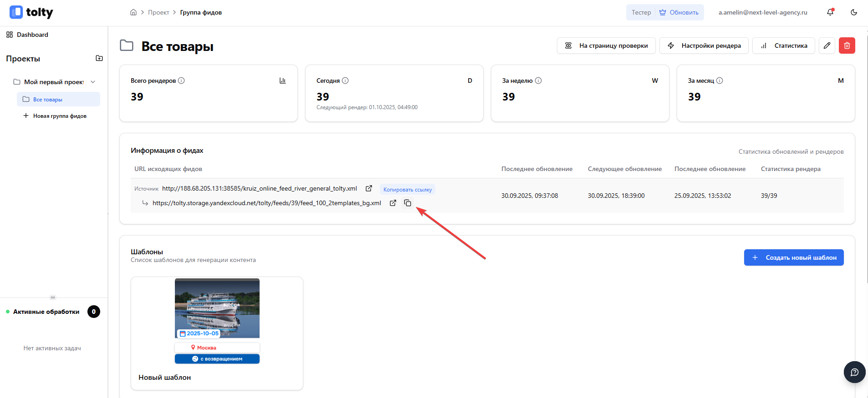Screen dimensions: 868x398
Task: Open the support chat bubble
Action: click(855, 372)
